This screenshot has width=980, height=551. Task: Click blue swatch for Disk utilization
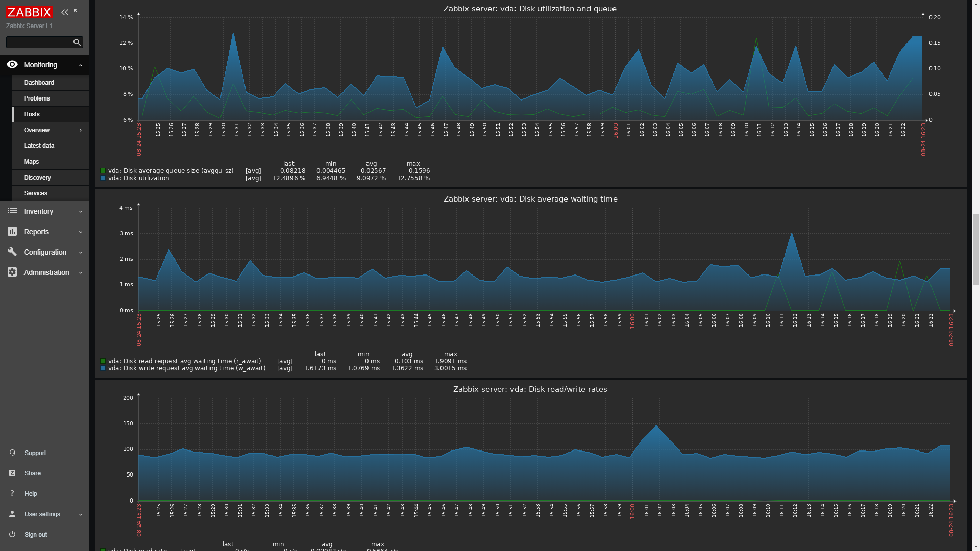[x=103, y=178]
